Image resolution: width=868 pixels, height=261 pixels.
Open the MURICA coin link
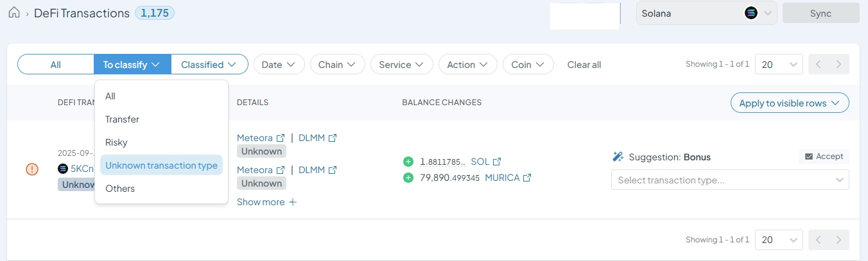tap(502, 178)
